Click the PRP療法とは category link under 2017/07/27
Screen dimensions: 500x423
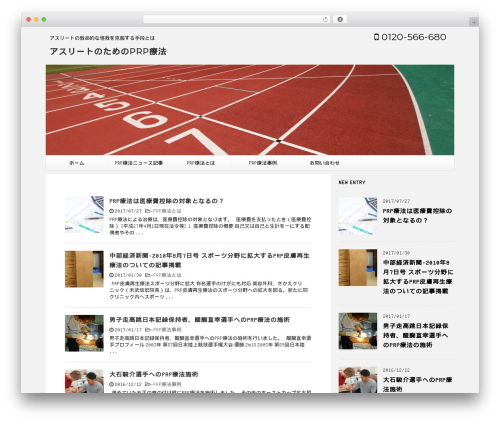click(167, 211)
